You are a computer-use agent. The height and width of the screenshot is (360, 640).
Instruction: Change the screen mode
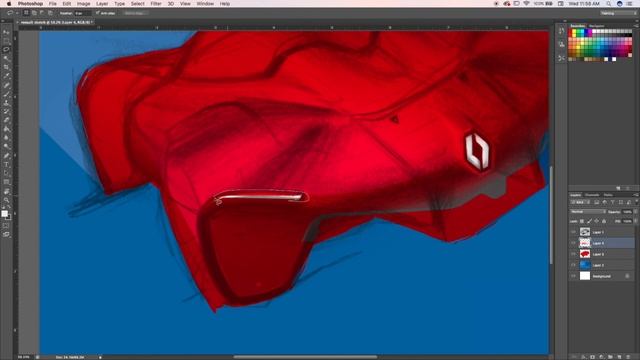(6, 235)
